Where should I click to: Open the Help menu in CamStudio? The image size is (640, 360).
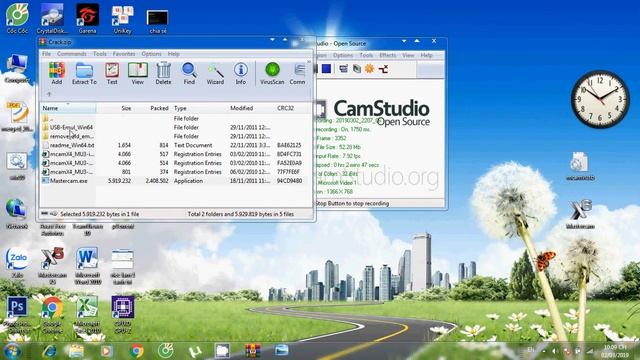click(x=426, y=55)
